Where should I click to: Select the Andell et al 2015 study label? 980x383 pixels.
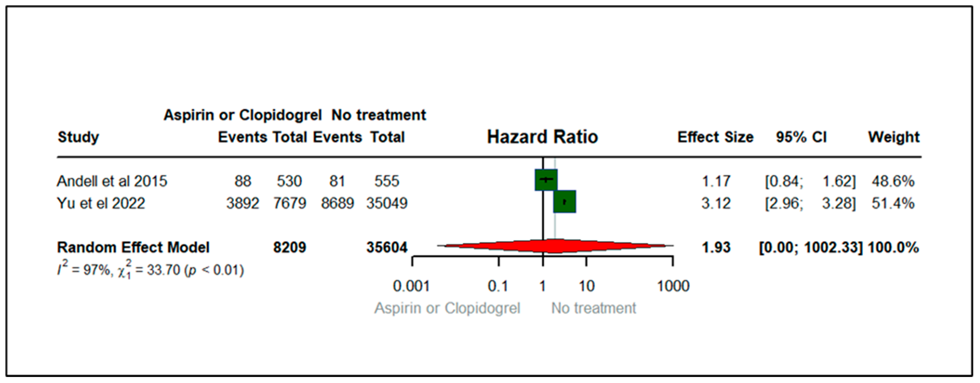click(x=112, y=181)
